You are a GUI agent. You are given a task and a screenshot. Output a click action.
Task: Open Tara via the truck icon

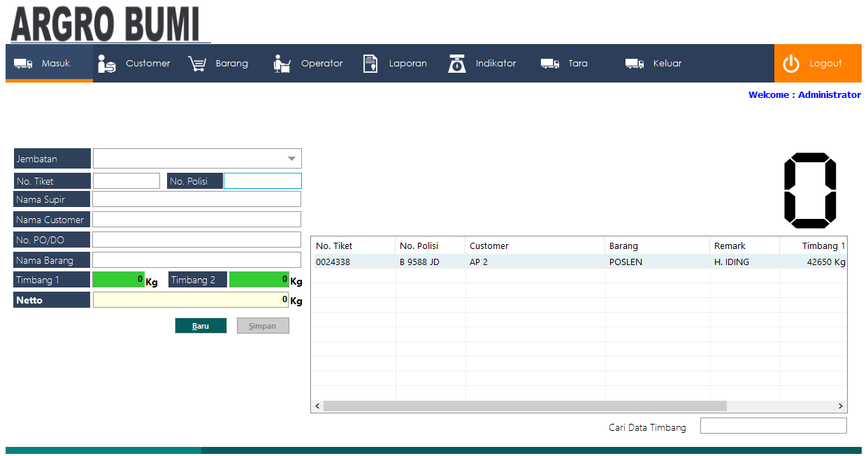point(550,64)
